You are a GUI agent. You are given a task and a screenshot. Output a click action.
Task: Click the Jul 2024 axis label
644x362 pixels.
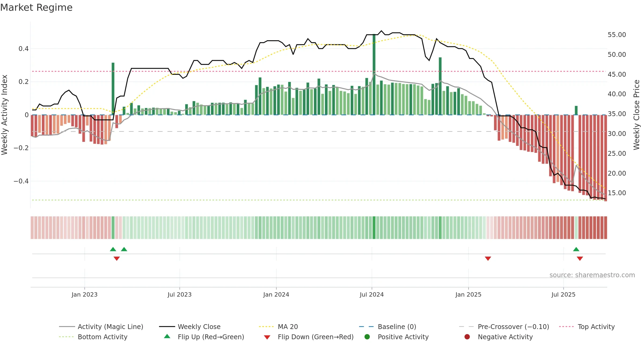point(372,294)
